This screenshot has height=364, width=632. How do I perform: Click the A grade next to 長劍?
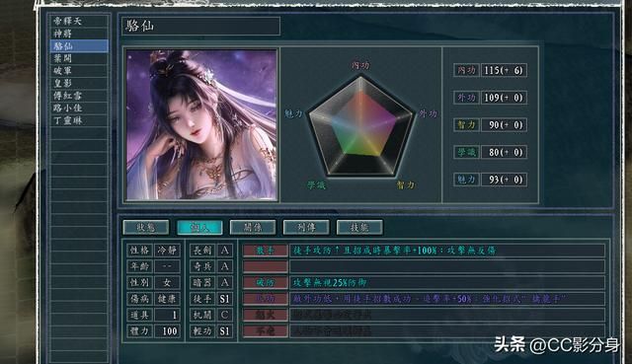(225, 251)
